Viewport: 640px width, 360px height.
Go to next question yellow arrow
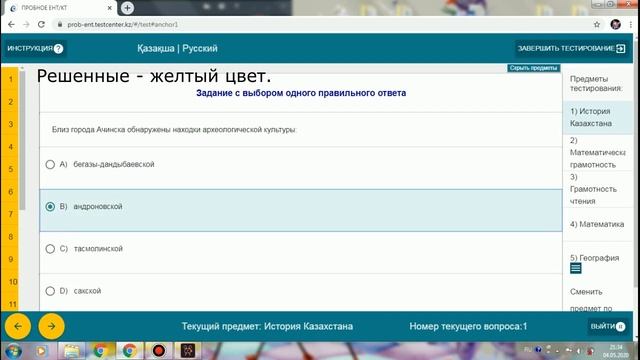(x=51, y=326)
